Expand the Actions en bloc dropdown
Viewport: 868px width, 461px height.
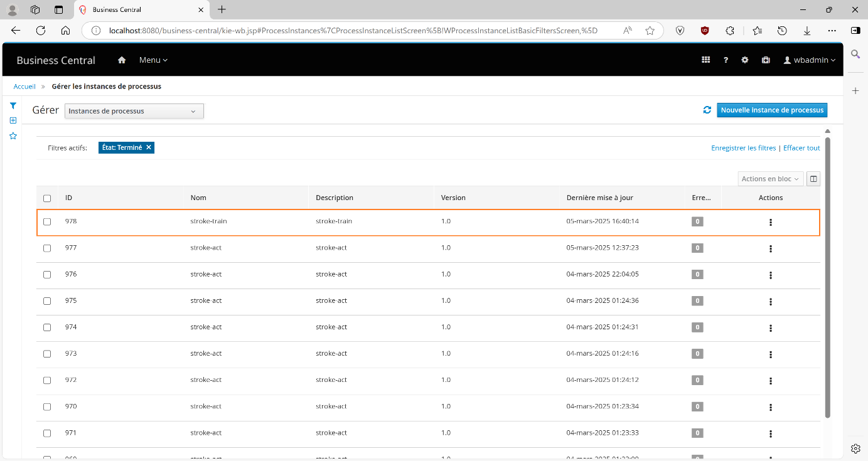[770, 178]
